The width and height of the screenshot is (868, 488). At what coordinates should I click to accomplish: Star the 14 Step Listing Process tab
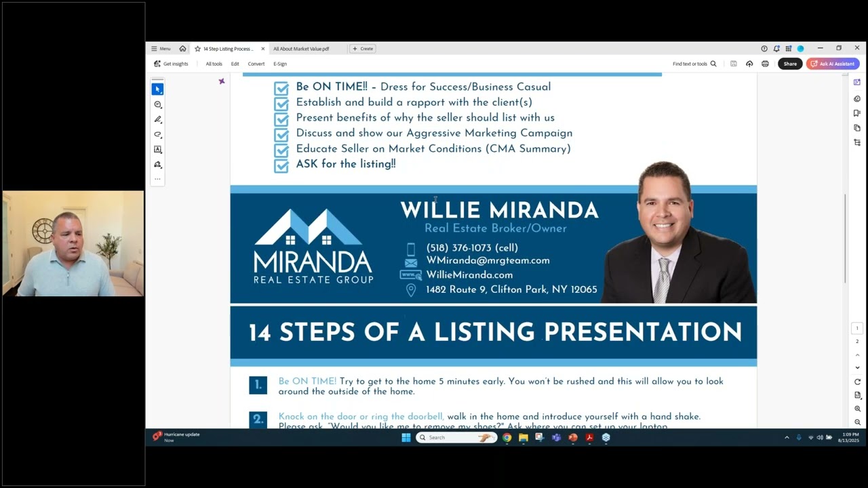coord(197,49)
